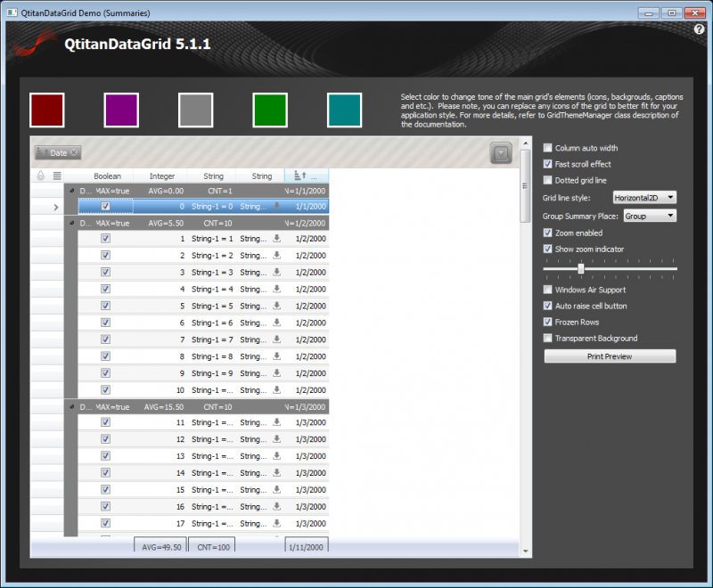Click the Print Preview button
The height and width of the screenshot is (588, 713).
pyautogui.click(x=610, y=356)
